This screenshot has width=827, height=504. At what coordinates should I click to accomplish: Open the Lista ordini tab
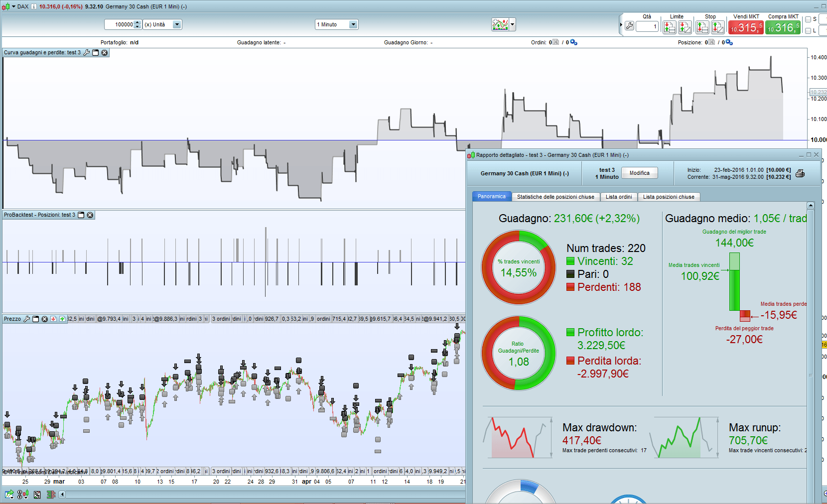coord(619,197)
